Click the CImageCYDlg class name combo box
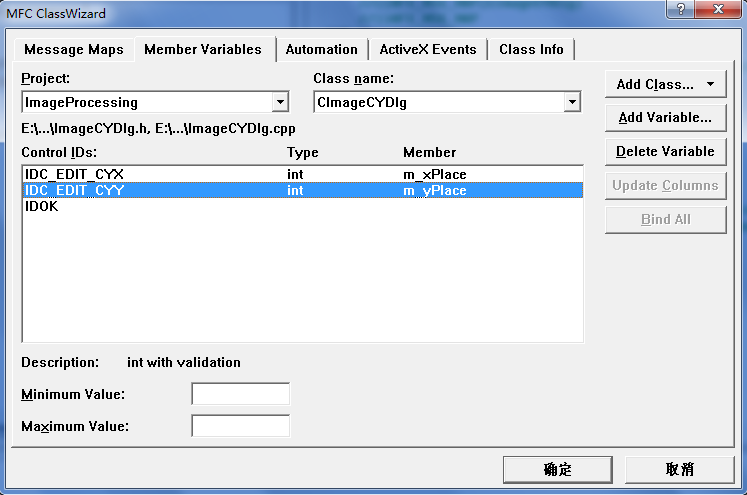Screen dimensions: 747x495 coord(447,102)
